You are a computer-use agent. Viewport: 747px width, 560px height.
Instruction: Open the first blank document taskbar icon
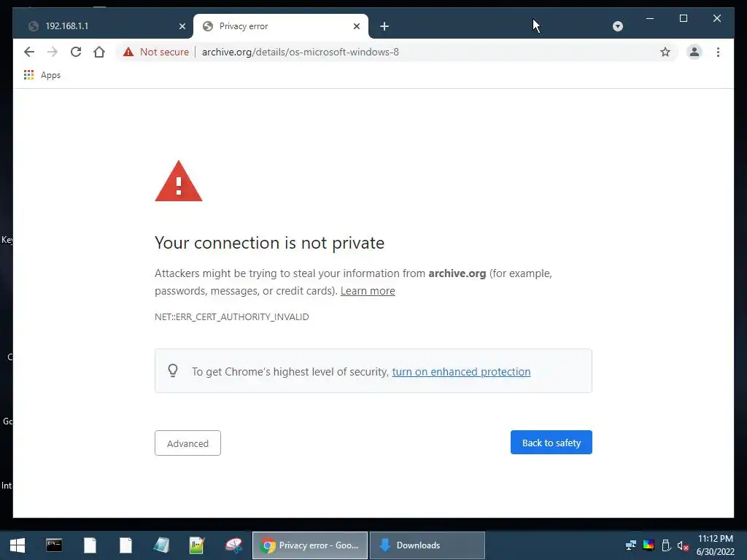coord(90,545)
